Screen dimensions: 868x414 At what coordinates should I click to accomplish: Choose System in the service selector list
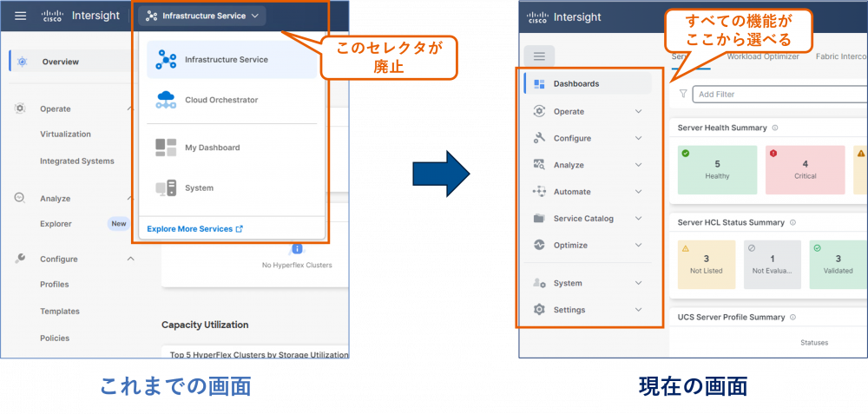click(x=232, y=188)
